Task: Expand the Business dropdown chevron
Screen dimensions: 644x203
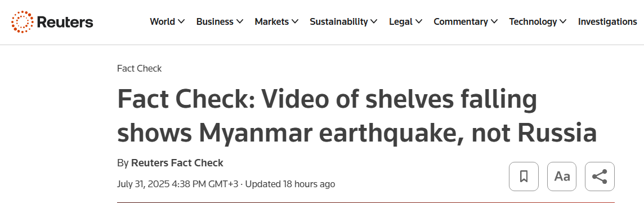Action: click(x=240, y=22)
